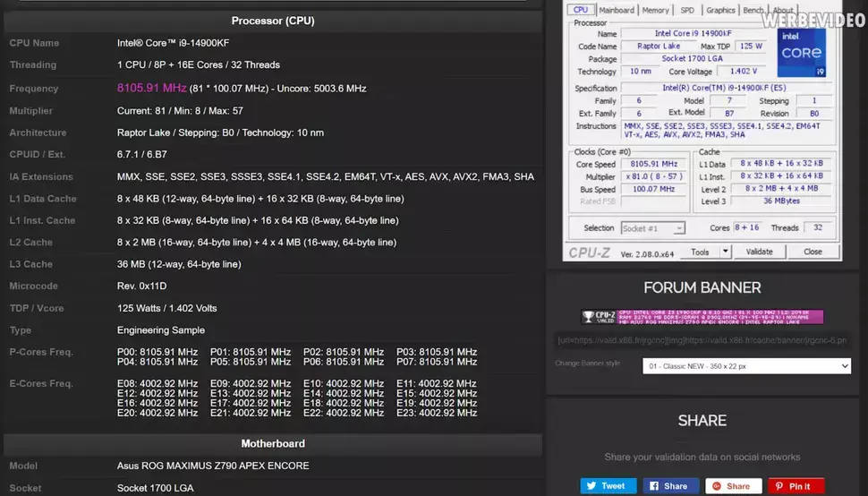Click the FORUM BANNER heading

[702, 288]
